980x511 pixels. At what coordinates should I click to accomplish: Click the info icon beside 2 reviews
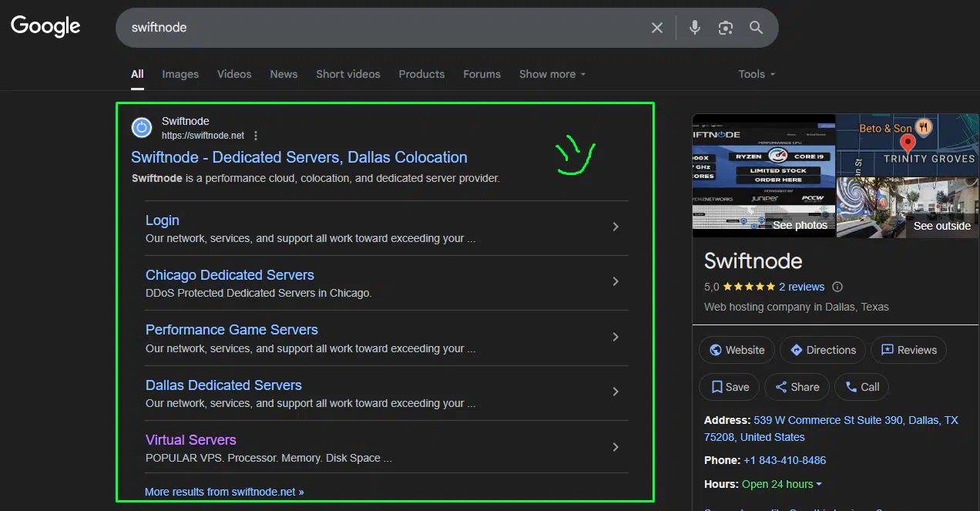click(837, 287)
